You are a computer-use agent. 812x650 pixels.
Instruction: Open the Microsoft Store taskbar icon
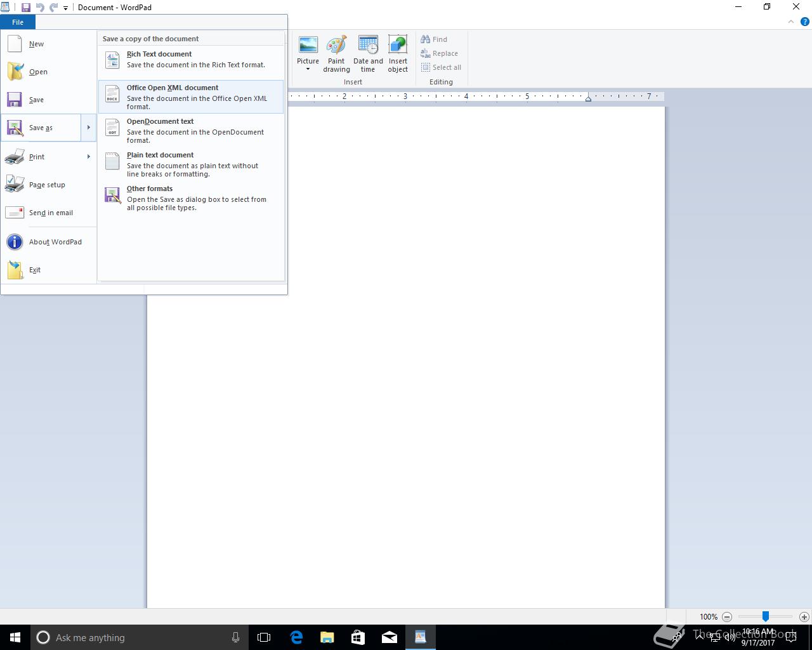pyautogui.click(x=358, y=637)
